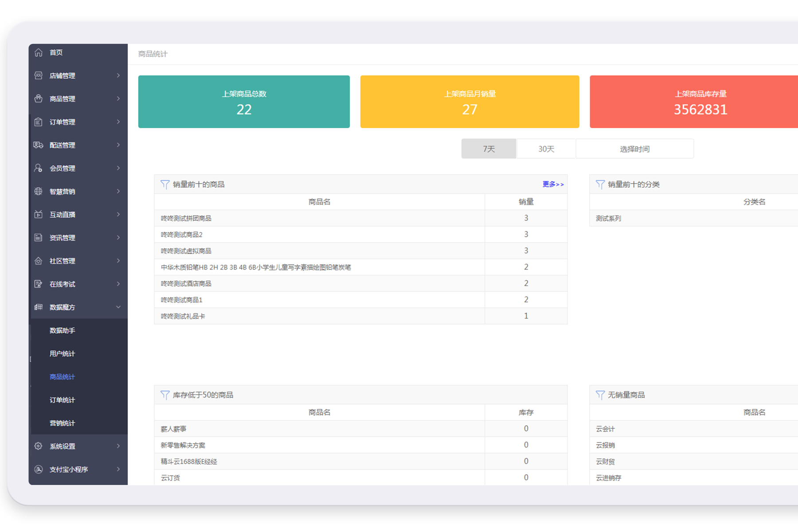The width and height of the screenshot is (798, 532).
Task: Select the 7天 time range
Action: tap(489, 149)
